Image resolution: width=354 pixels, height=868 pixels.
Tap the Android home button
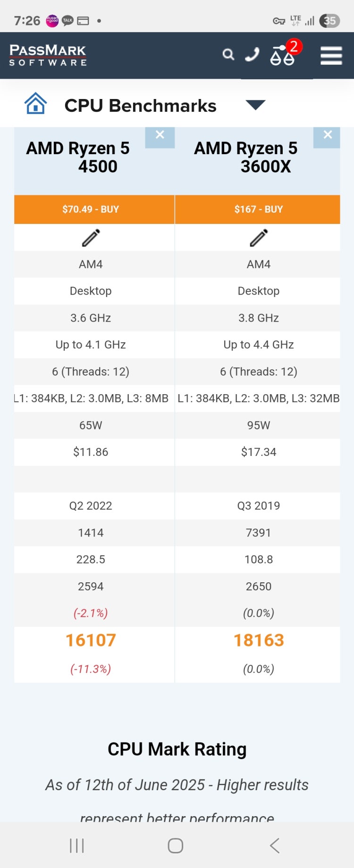[176, 845]
